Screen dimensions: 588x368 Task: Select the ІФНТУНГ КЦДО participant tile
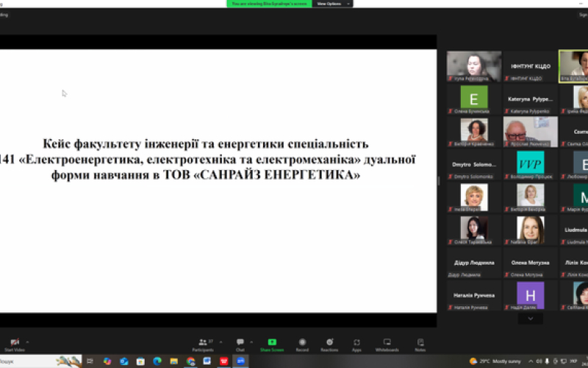click(530, 66)
